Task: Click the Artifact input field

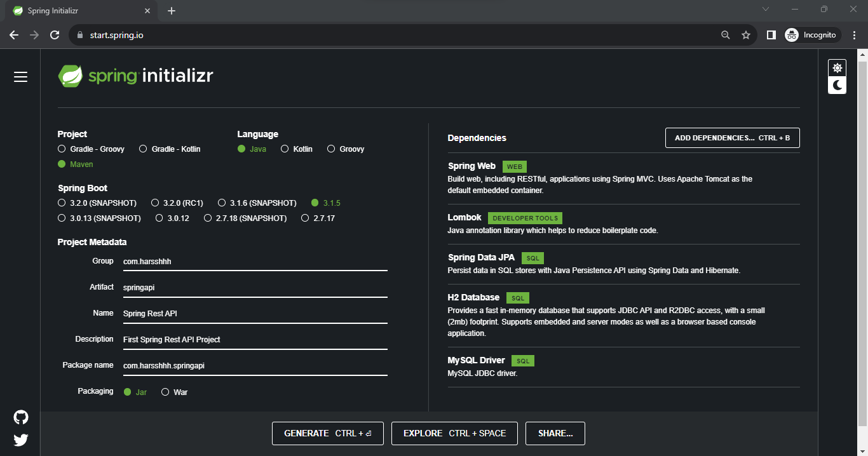Action: click(x=254, y=287)
